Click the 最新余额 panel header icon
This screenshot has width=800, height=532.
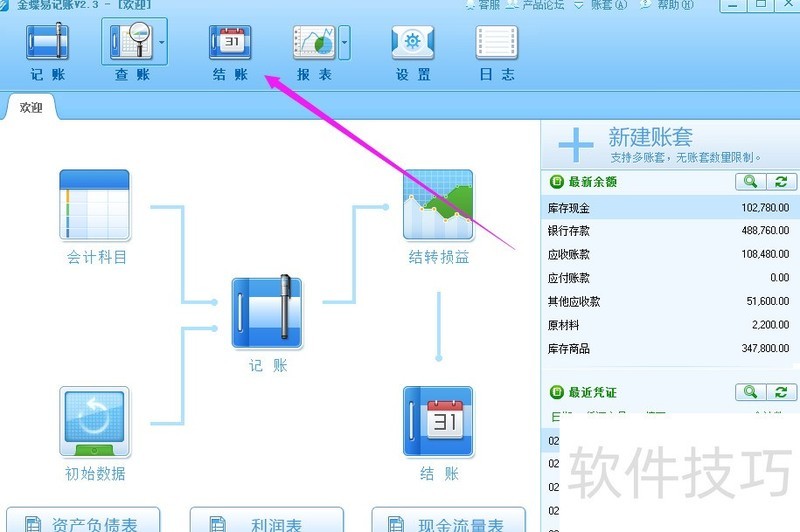(556, 182)
